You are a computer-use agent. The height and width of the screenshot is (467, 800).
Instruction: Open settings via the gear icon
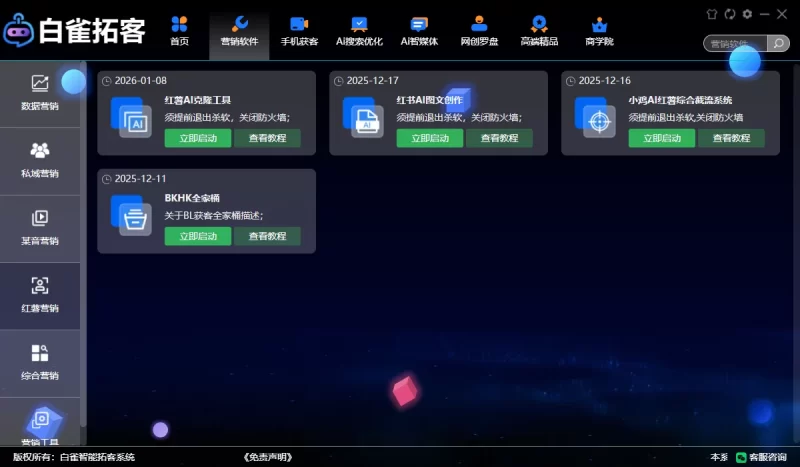pos(747,14)
